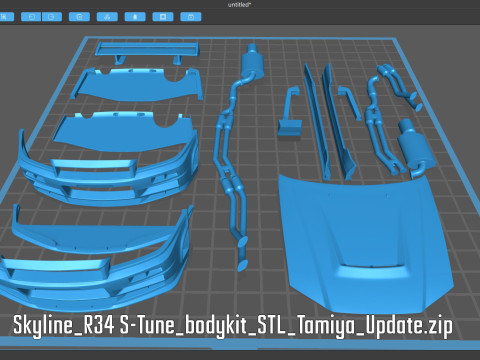The width and height of the screenshot is (480, 360).
Task: Select the rear wing spoiler model
Action: pos(147,51)
